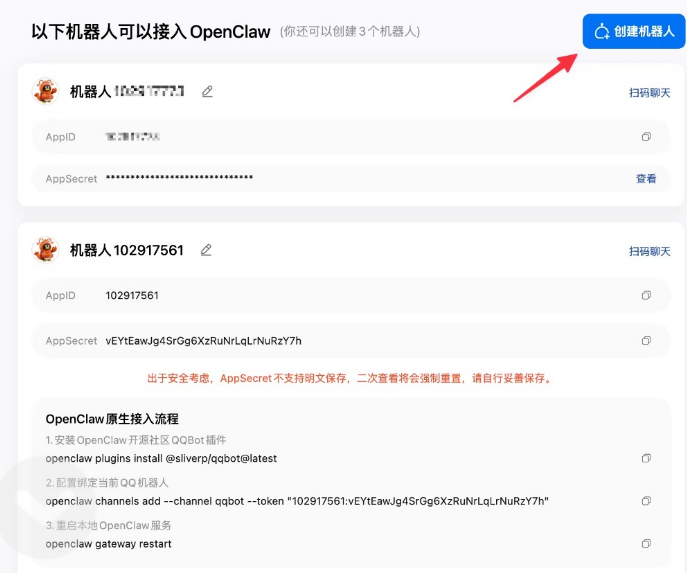Edit the first blurred robot's name
Screen dimensions: 687x573
click(207, 92)
